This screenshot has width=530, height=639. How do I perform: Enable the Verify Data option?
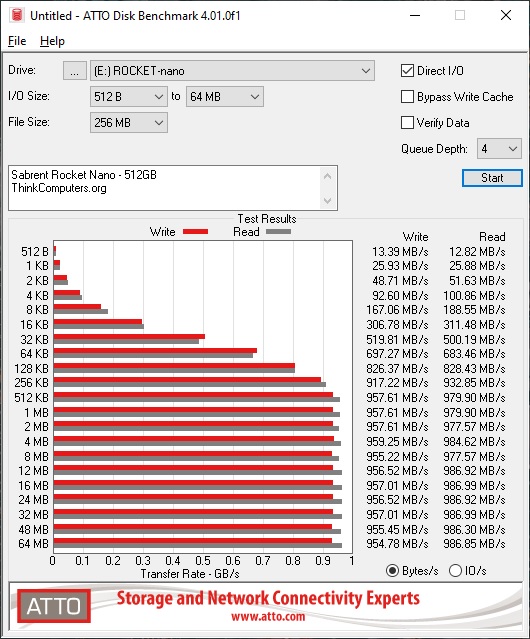407,123
